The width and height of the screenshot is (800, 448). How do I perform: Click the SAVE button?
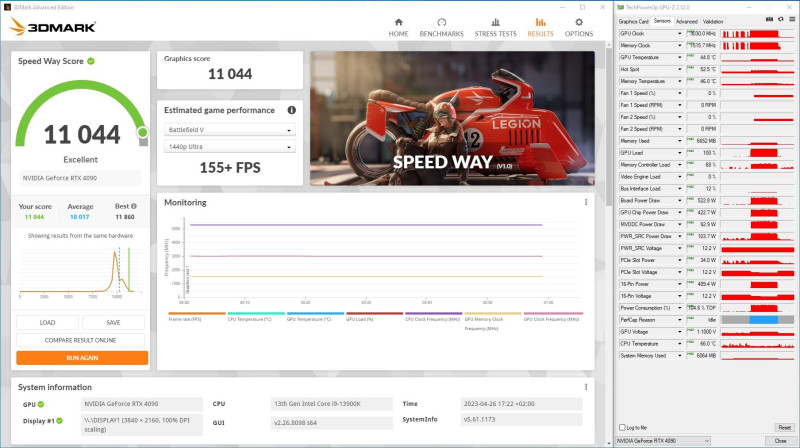click(113, 322)
